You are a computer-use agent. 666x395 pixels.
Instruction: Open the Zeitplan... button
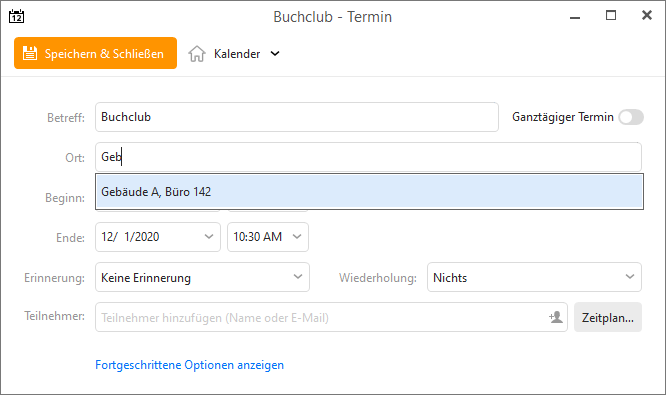pos(607,317)
